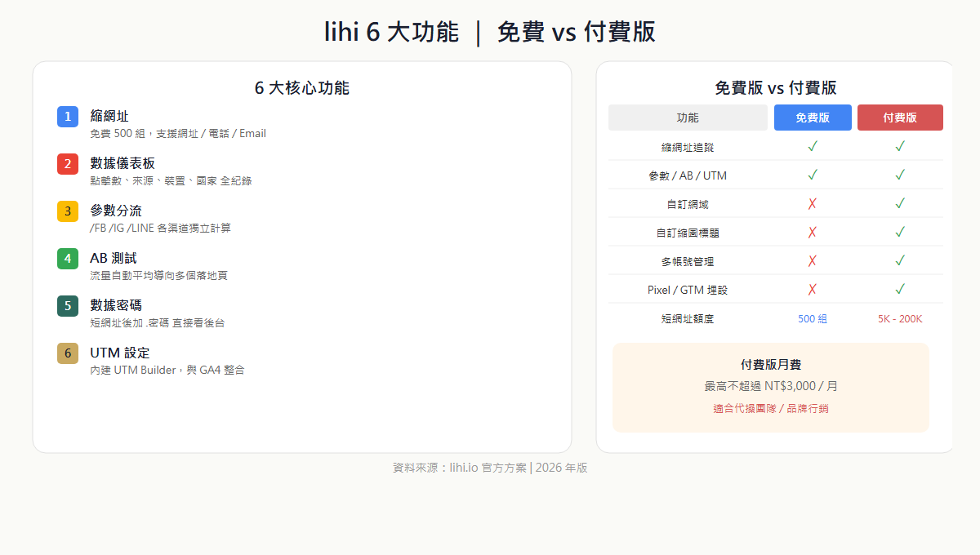Click the 數據密碼 feature title
Viewport: 980px width, 555px height.
point(116,306)
